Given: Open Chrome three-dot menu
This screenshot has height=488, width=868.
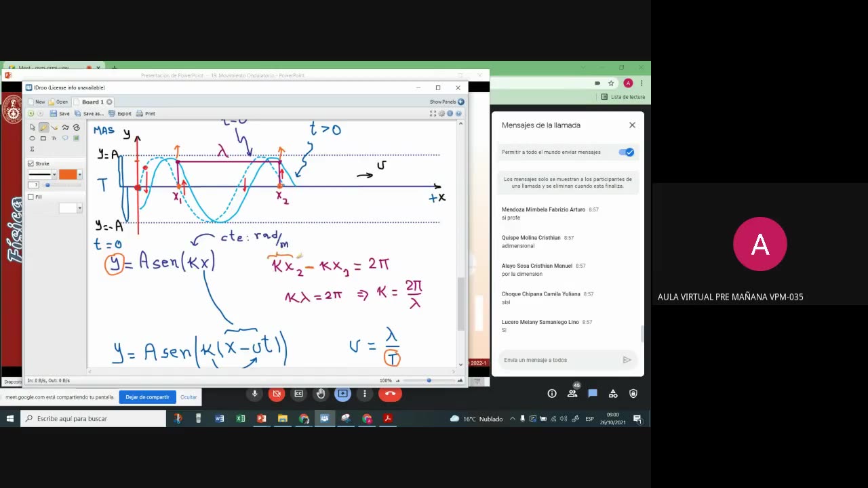Looking at the screenshot, I should pos(641,83).
